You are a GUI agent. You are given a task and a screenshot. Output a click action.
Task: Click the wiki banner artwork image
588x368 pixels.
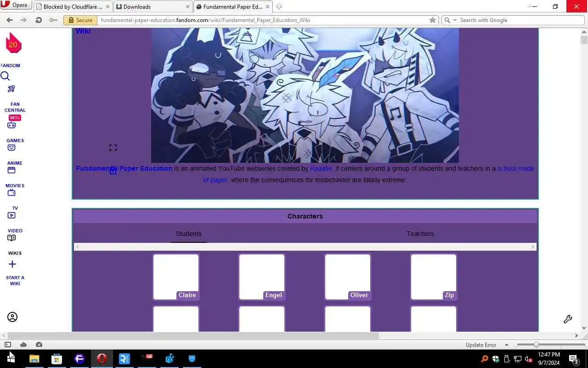pos(305,95)
